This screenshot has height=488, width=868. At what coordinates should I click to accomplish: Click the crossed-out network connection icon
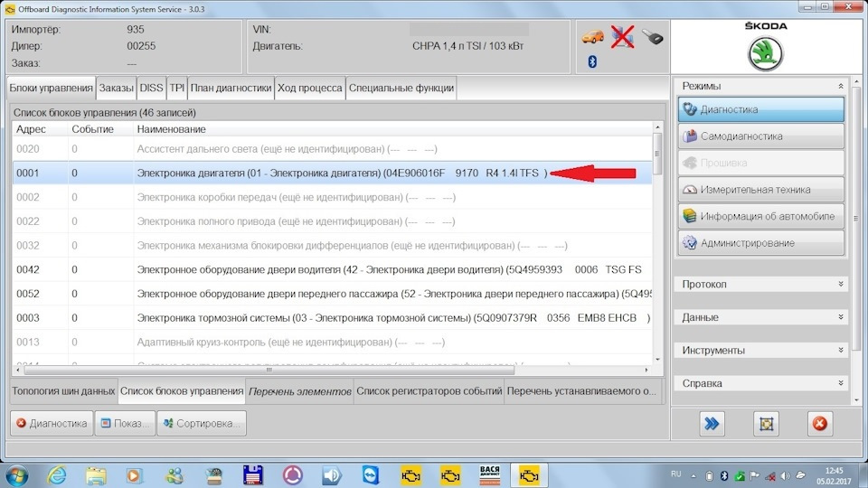pos(623,37)
